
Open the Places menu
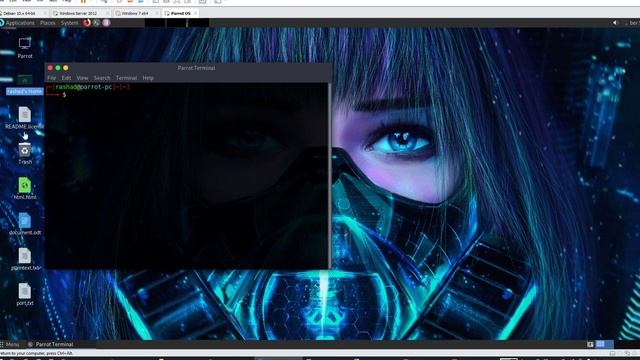pyautogui.click(x=48, y=23)
